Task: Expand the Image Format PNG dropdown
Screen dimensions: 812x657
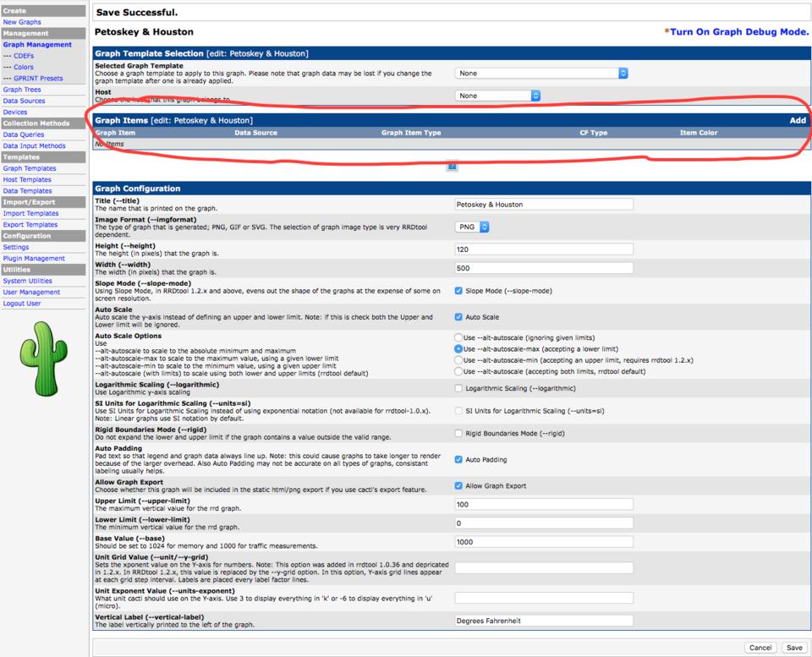Action: click(473, 227)
